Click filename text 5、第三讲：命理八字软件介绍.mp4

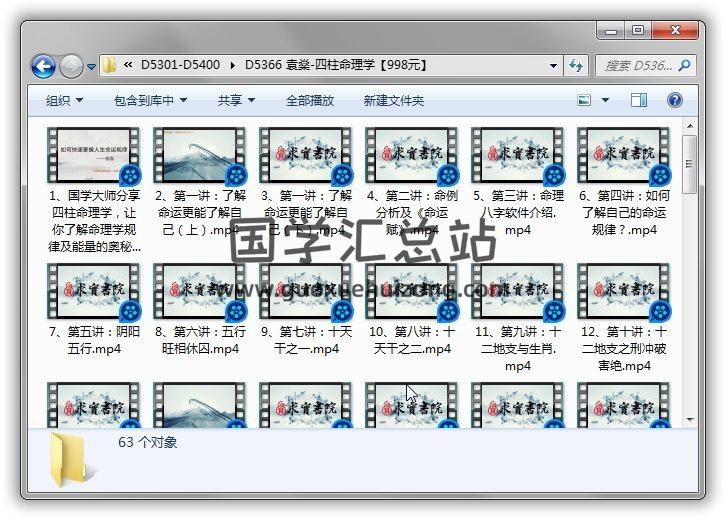click(518, 212)
